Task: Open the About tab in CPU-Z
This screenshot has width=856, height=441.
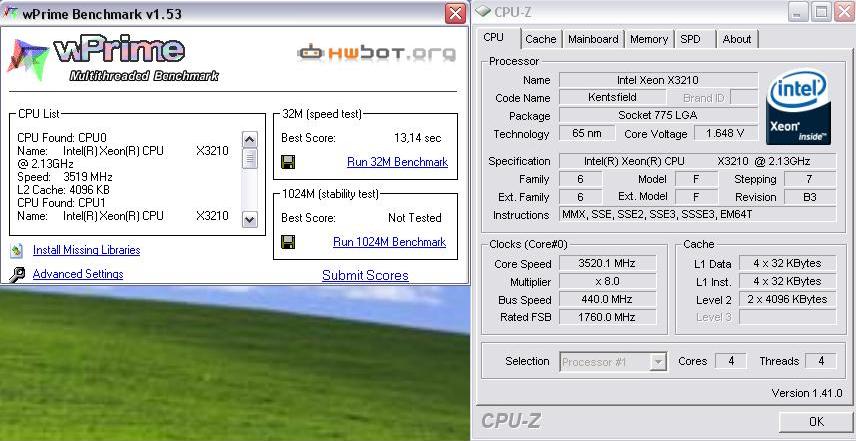Action: 736,39
